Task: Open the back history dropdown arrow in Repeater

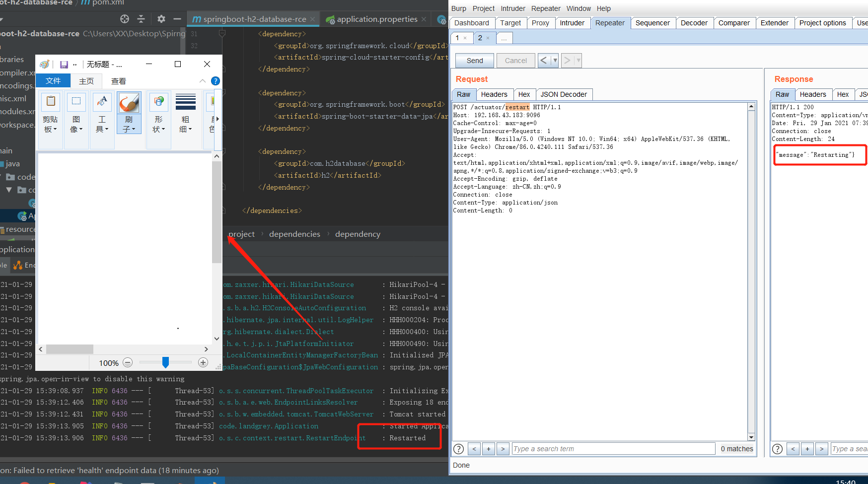Action: [555, 61]
